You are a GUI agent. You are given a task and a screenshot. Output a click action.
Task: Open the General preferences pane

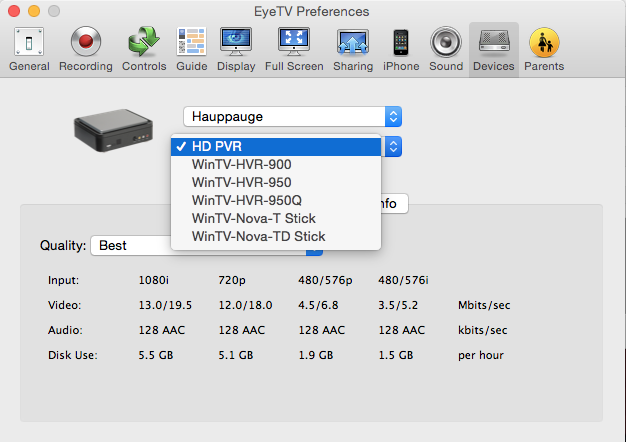(29, 50)
